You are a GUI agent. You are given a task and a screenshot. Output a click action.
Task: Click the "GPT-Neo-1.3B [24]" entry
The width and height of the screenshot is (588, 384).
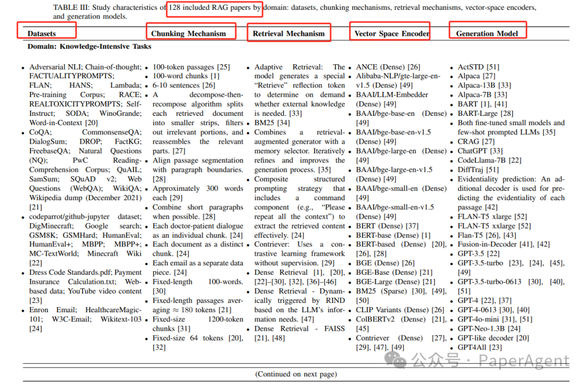point(488,329)
